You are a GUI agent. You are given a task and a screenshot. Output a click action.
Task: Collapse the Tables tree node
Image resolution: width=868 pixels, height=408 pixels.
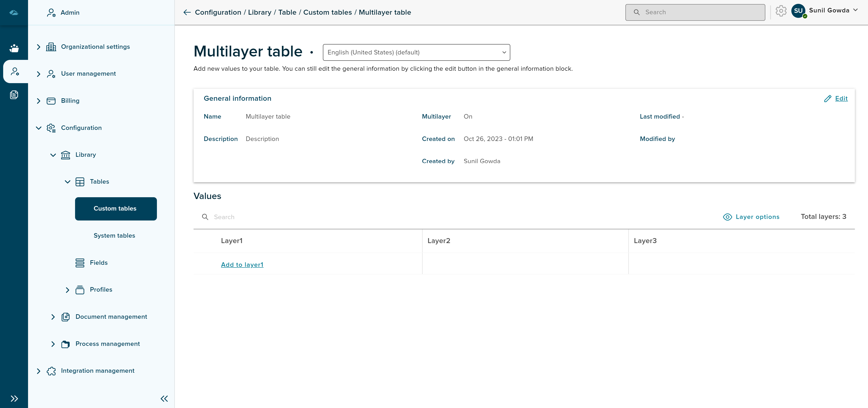pyautogui.click(x=67, y=182)
